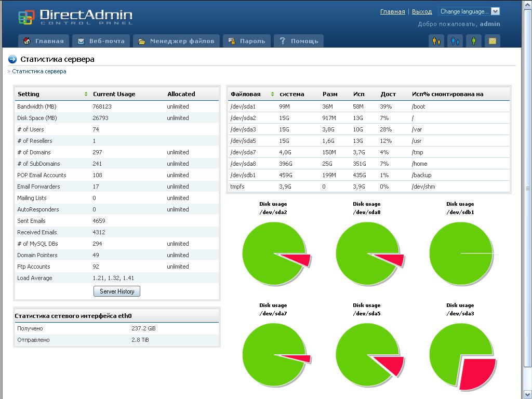The width and height of the screenshot is (532, 399).
Task: Click the Выход logout link
Action: tap(422, 11)
